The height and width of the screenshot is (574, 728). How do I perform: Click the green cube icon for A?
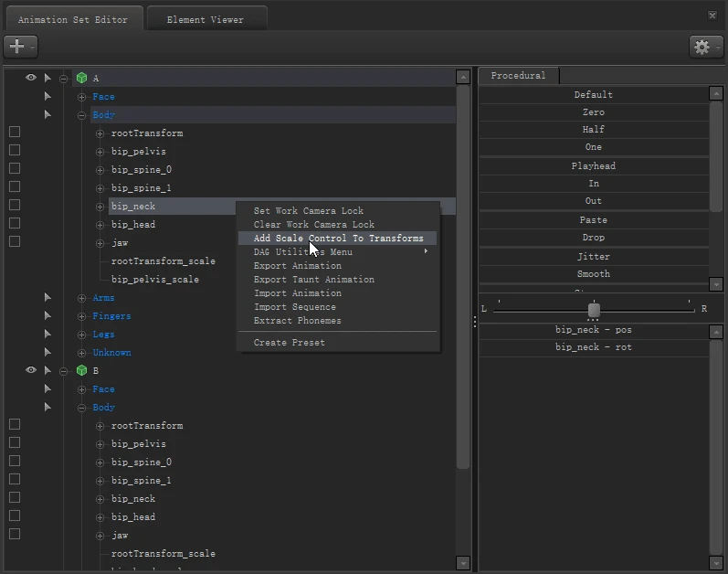click(x=81, y=79)
